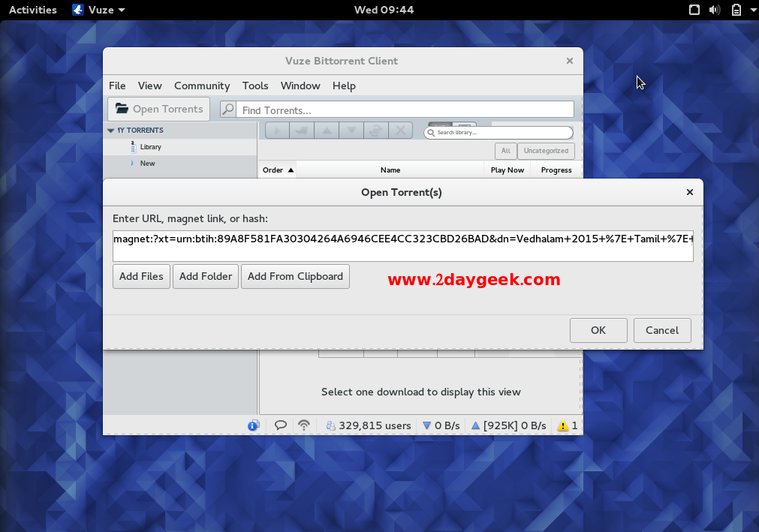Open the Community menu

pyautogui.click(x=202, y=86)
